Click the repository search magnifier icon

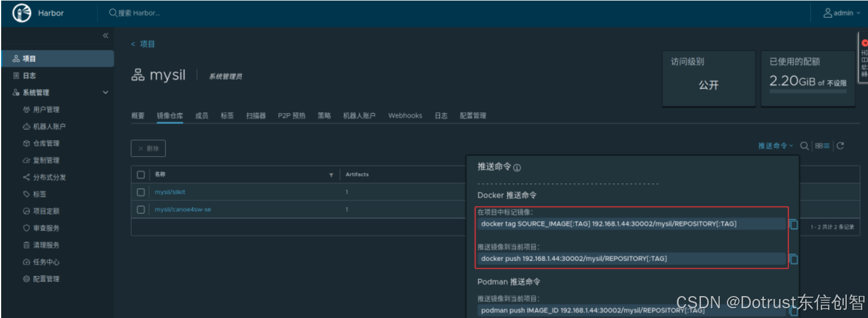[x=805, y=146]
